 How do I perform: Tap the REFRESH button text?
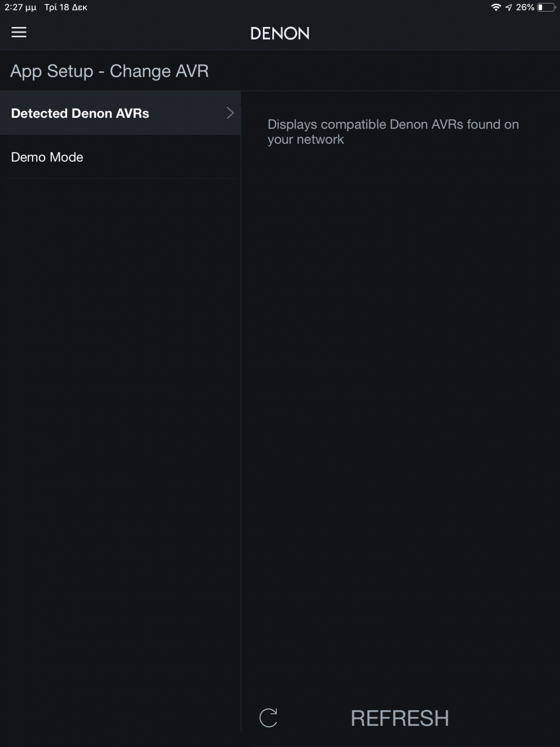pos(400,718)
